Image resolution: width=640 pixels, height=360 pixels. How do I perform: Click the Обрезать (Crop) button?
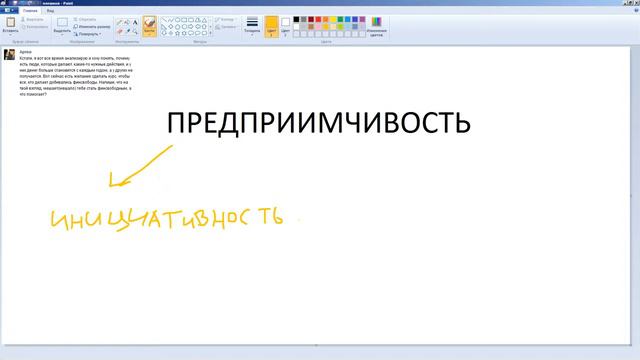click(85, 19)
